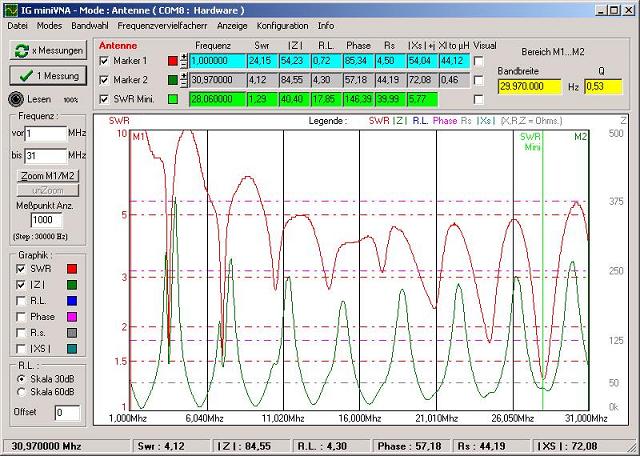Open the Frequenzvervielfacherr menu
The width and height of the screenshot is (640, 456).
click(163, 24)
